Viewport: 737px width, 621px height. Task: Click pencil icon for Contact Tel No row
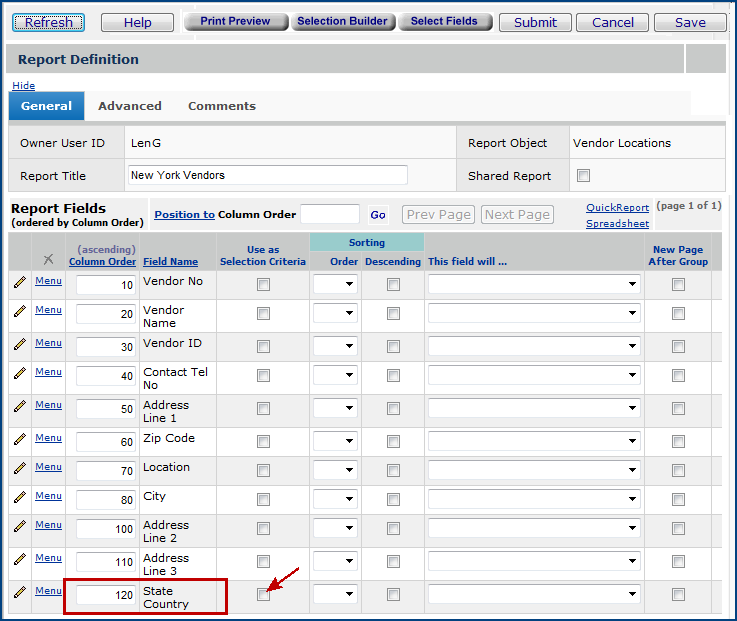[19, 374]
